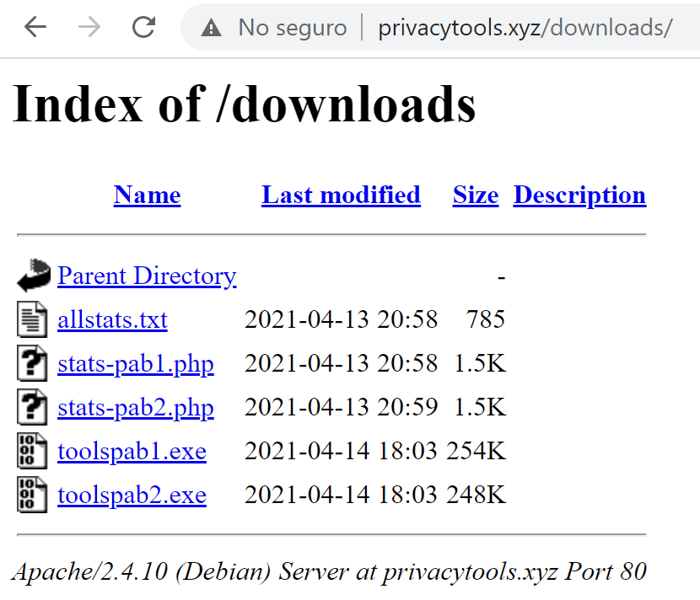
Task: Click the Parent Directory back-arrow icon
Action: click(34, 276)
